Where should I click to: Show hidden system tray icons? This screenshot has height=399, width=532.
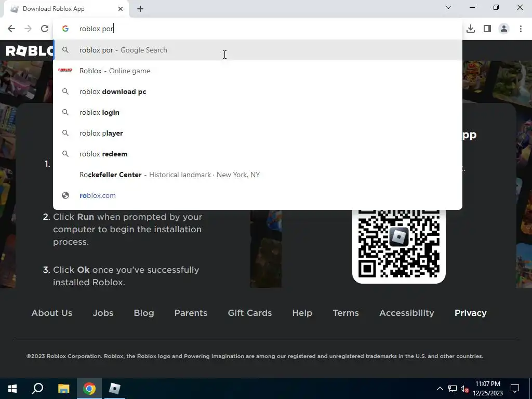coord(440,389)
